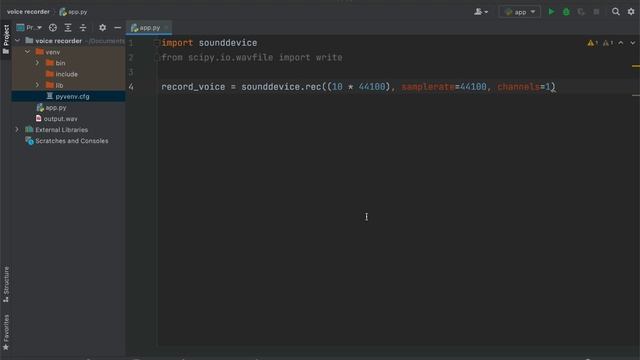Collapse the voice recorder project root
The width and height of the screenshot is (640, 360).
[x=18, y=41]
